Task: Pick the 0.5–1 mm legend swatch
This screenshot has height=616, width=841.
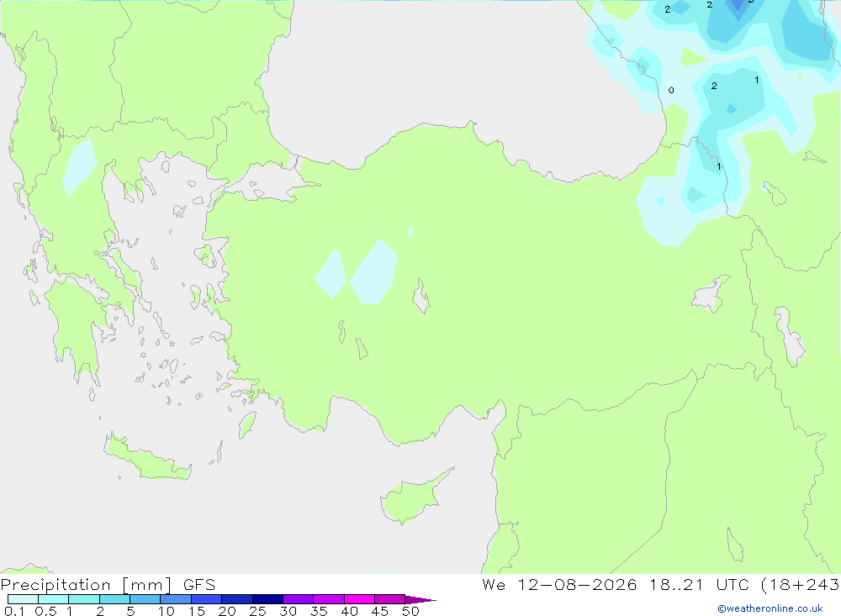Action: (x=53, y=599)
